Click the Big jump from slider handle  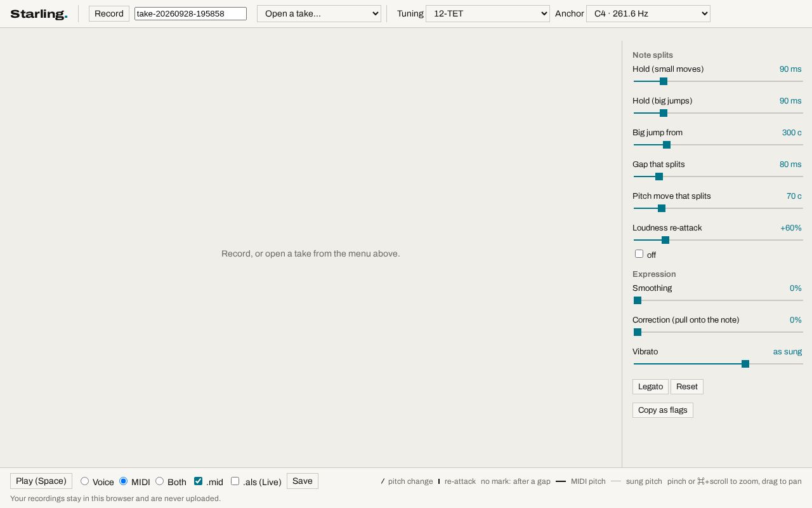667,145
